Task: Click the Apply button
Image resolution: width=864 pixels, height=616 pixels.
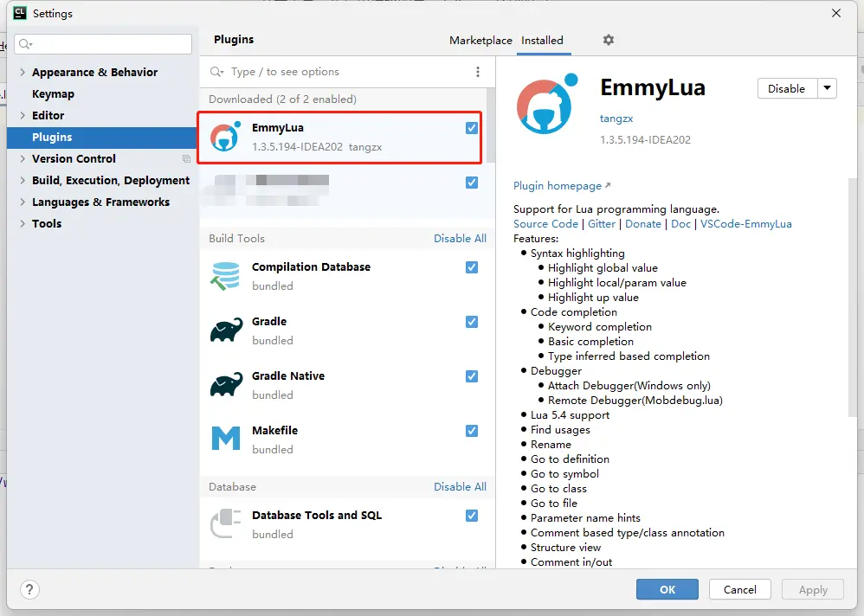Action: [x=813, y=589]
